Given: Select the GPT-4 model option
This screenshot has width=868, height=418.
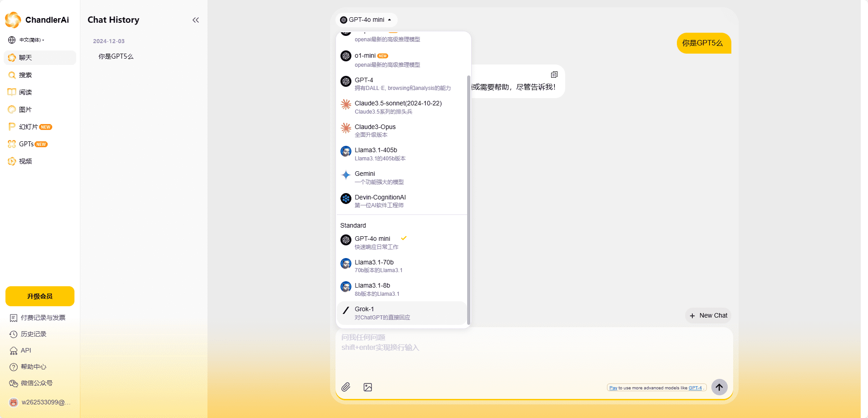Looking at the screenshot, I should [x=401, y=84].
